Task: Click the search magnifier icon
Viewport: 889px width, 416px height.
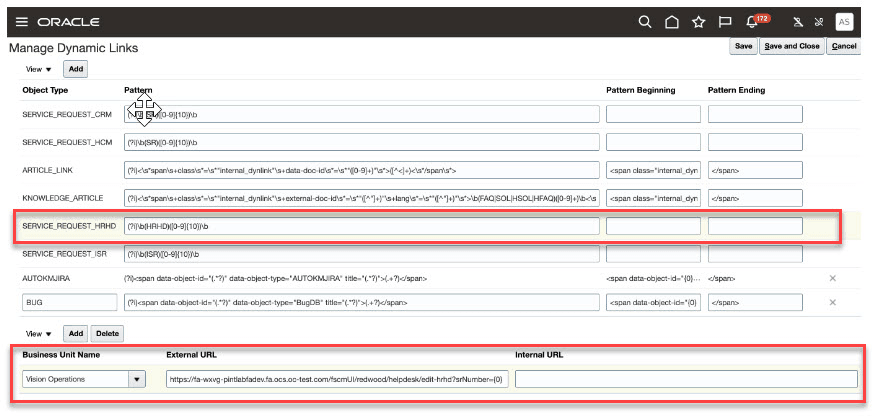Action: [645, 22]
